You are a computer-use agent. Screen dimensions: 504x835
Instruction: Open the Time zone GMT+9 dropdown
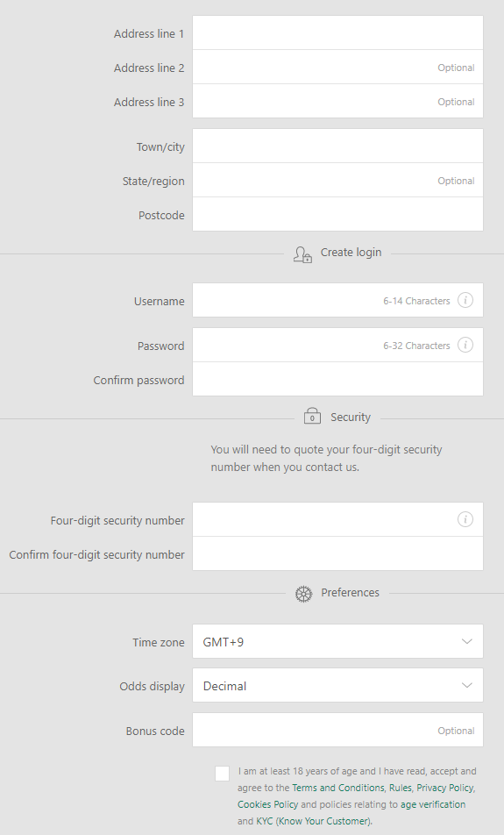[x=337, y=642]
